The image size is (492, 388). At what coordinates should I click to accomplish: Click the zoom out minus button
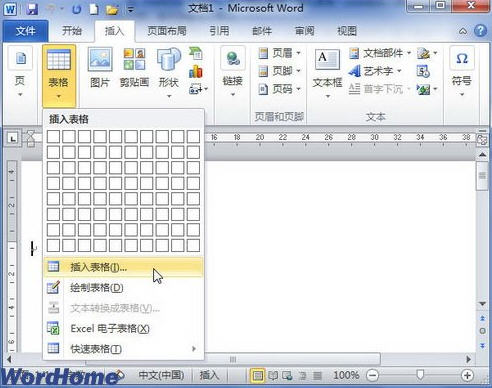372,376
